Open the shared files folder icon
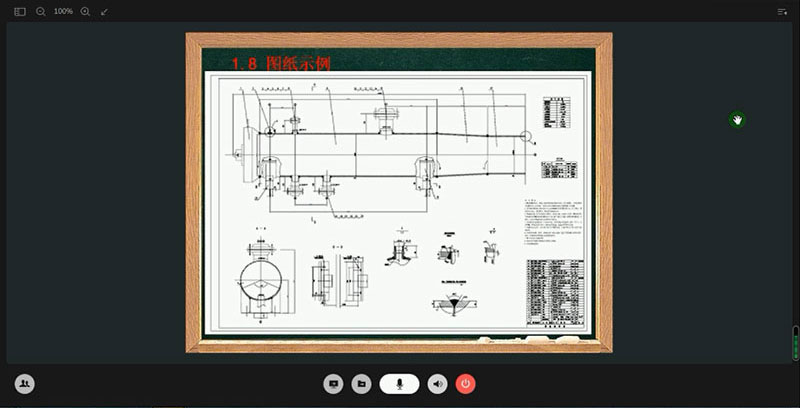 (361, 383)
